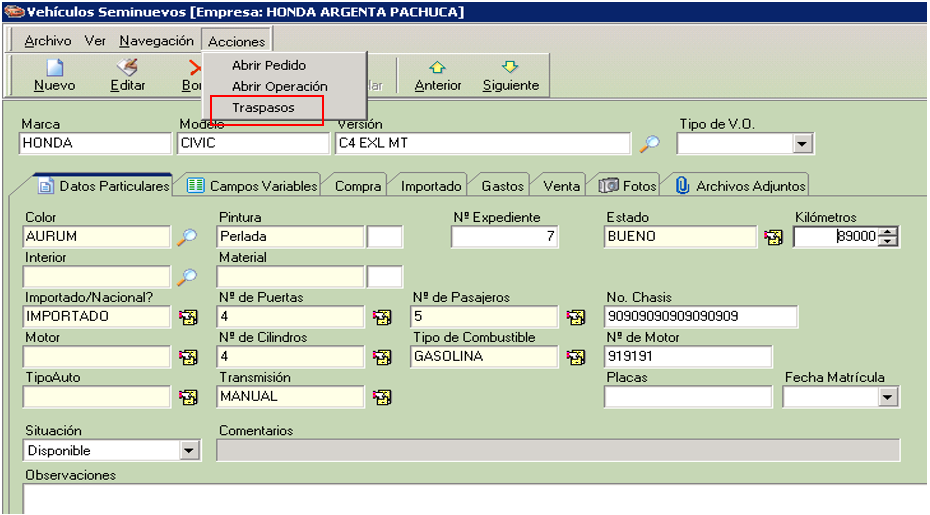Click the Pintura field Perlada
The image size is (930, 515).
(290, 237)
